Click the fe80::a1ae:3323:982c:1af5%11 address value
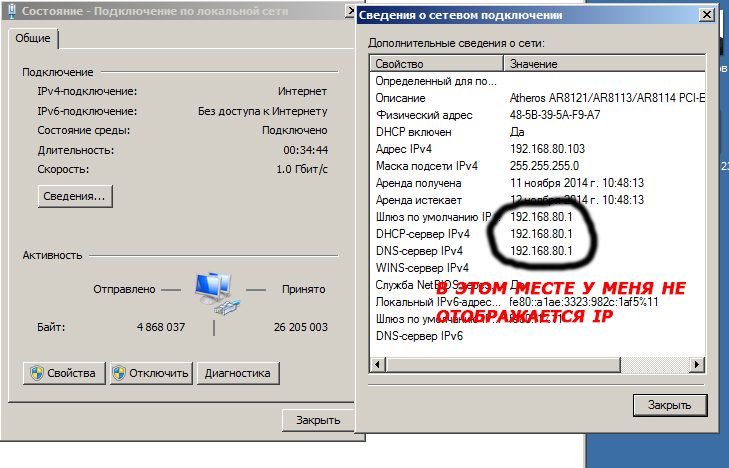 point(584,302)
